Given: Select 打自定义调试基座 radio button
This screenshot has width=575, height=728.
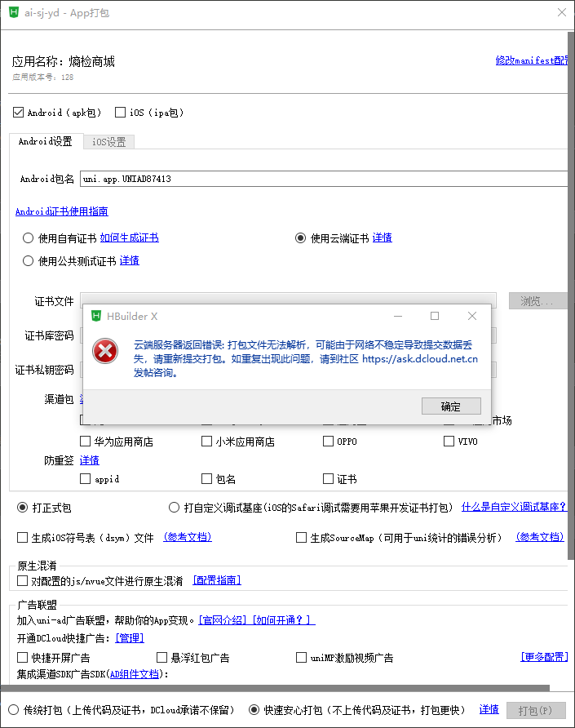Looking at the screenshot, I should click(x=174, y=508).
